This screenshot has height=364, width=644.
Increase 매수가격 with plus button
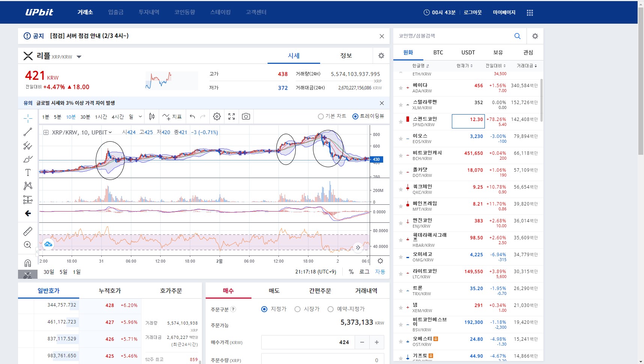tap(377, 342)
